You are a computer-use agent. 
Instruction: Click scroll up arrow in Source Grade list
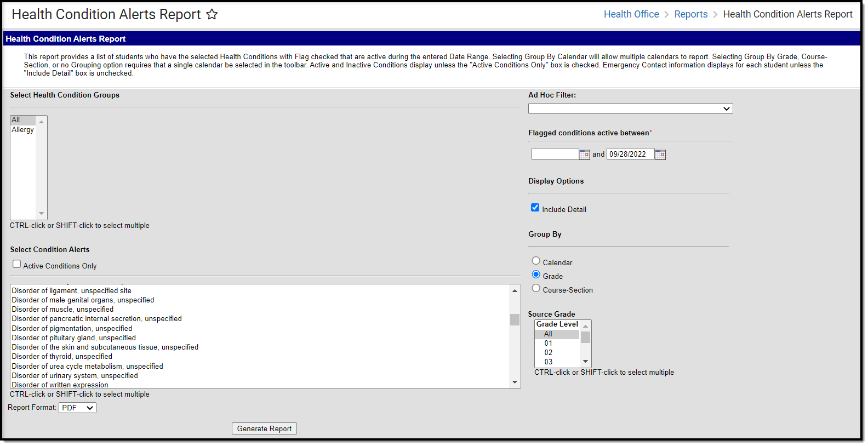585,327
